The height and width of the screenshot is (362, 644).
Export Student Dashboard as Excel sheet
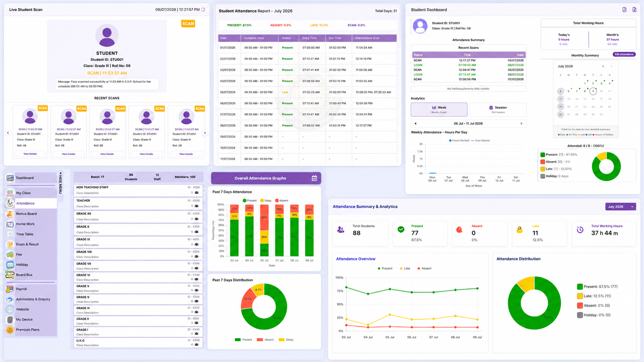pos(634,10)
